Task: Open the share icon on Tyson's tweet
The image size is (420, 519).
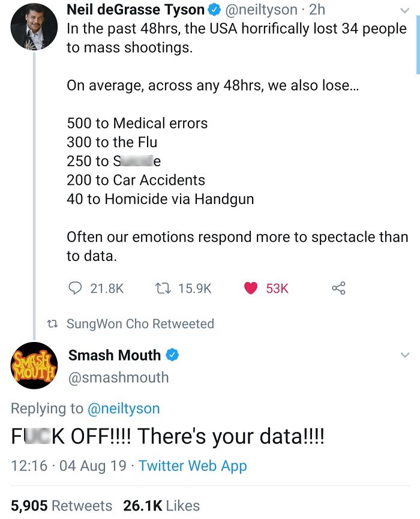Action: [338, 289]
